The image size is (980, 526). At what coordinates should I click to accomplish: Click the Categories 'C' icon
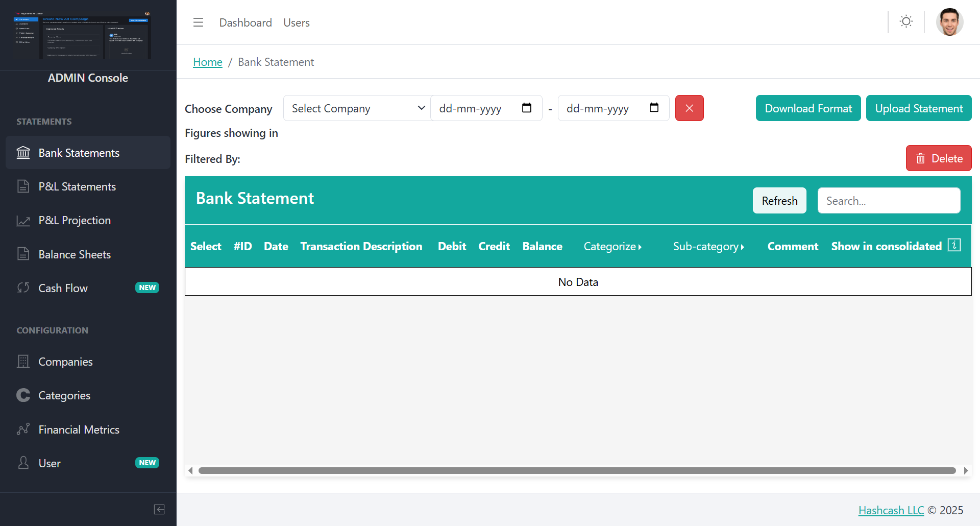coord(23,395)
